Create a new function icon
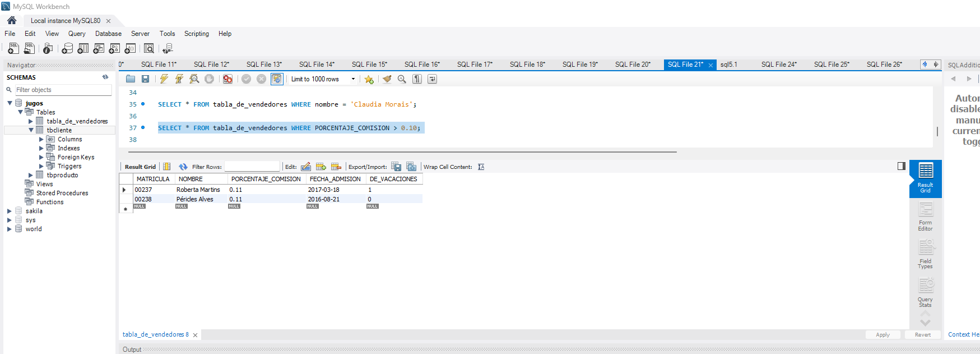The image size is (980, 354). pyautogui.click(x=130, y=48)
